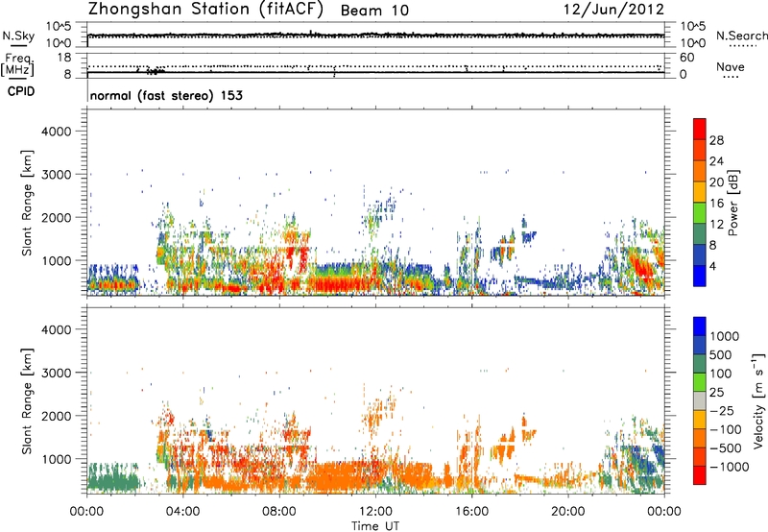The height and width of the screenshot is (532, 768).
Task: Click the '20:00' time tick label
Action: [567, 512]
